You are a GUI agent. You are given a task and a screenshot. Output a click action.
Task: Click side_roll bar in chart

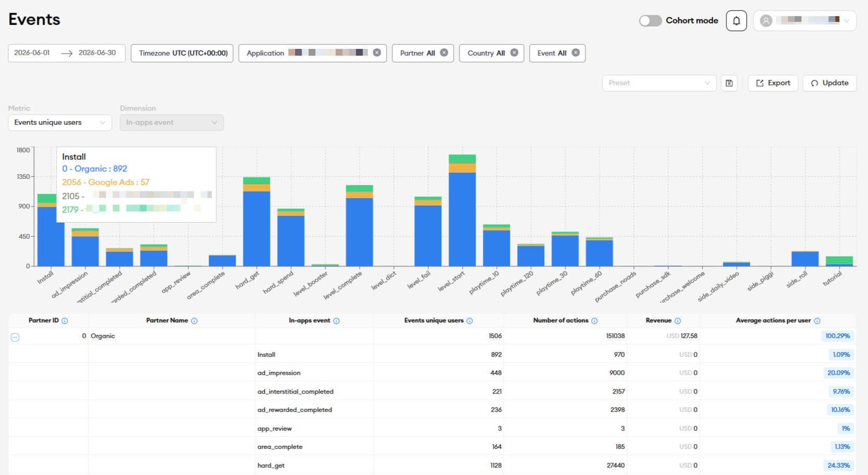click(805, 259)
